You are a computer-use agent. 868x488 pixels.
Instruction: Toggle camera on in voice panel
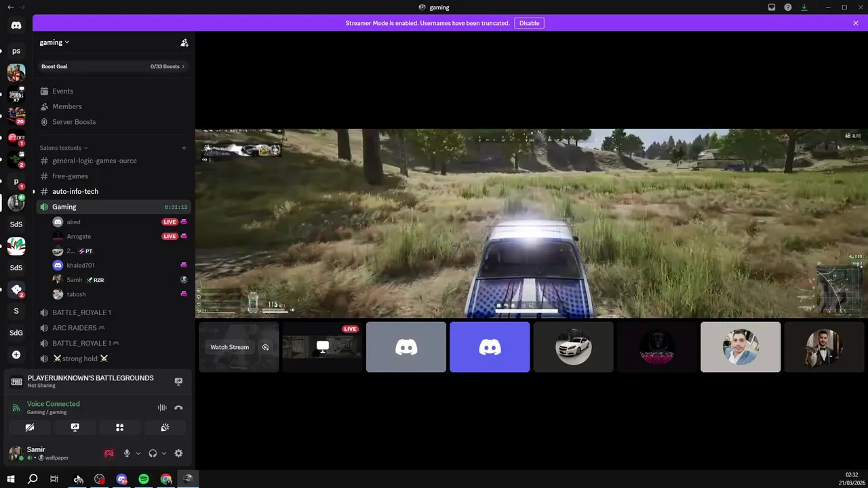click(x=29, y=428)
